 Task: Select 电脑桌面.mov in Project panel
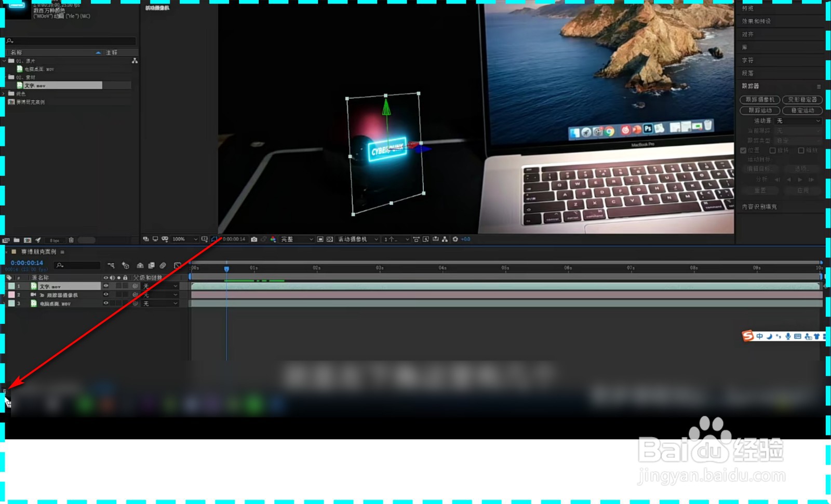(x=39, y=69)
